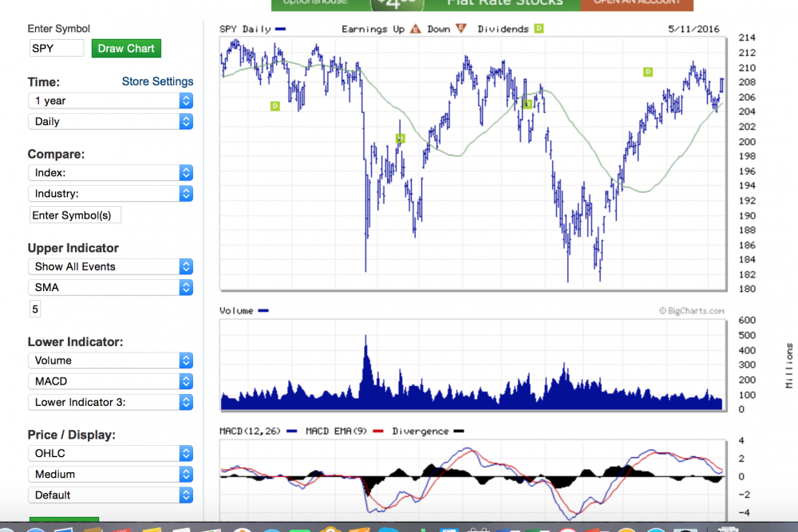Screen dimensions: 798x532
Task: Expand the OHLC price display dropdown
Action: point(111,453)
